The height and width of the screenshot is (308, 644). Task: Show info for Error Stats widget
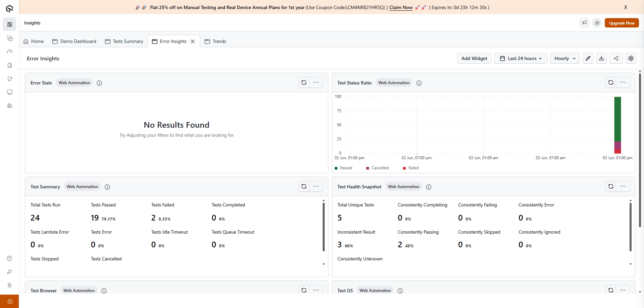99,83
